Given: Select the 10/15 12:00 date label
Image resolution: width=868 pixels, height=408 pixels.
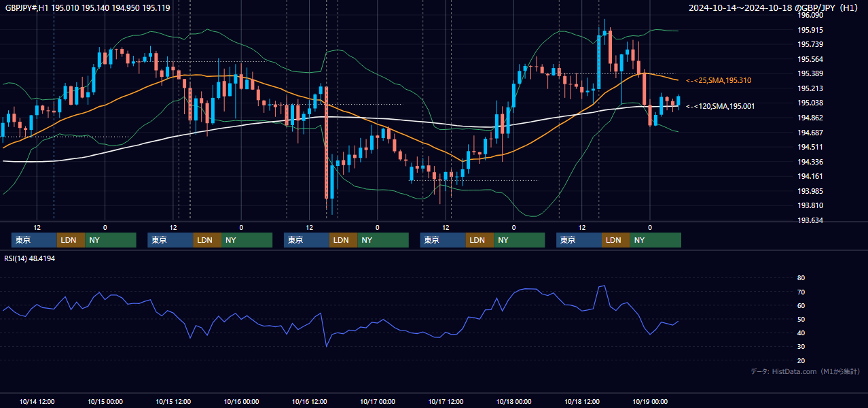Looking at the screenshot, I should point(173,401).
